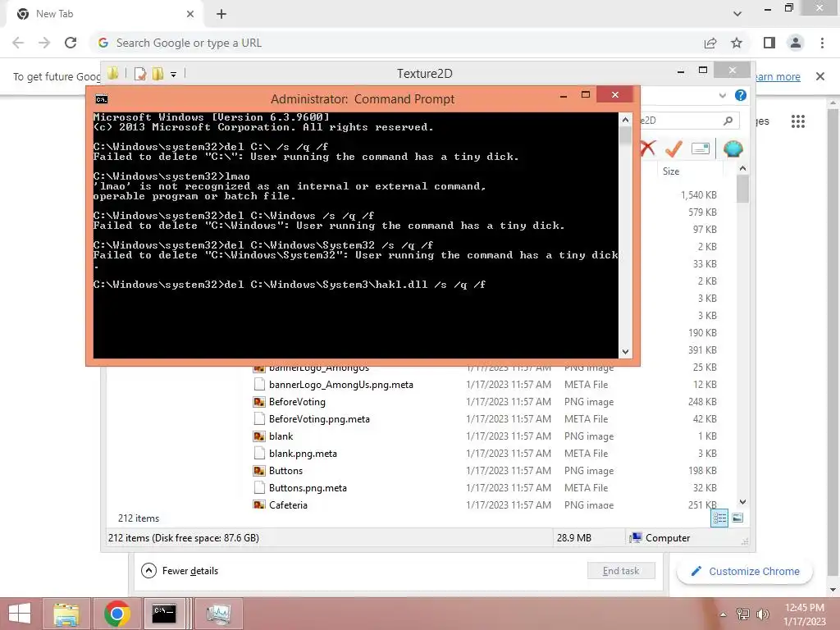
Task: Select the blank PNG image
Action: [281, 436]
